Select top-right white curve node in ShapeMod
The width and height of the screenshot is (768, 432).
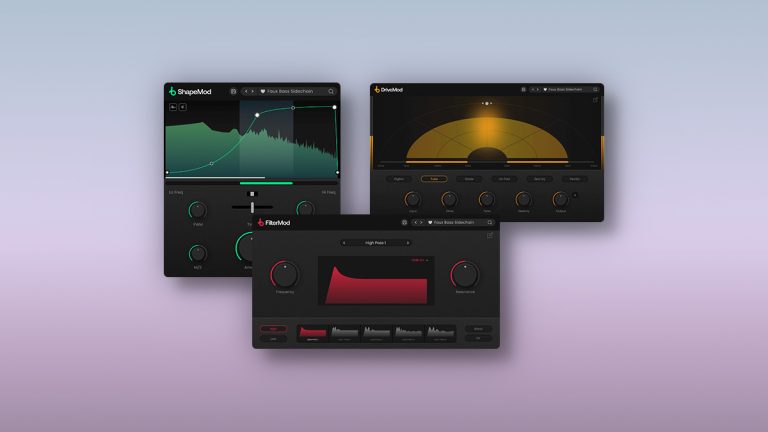pyautogui.click(x=335, y=107)
